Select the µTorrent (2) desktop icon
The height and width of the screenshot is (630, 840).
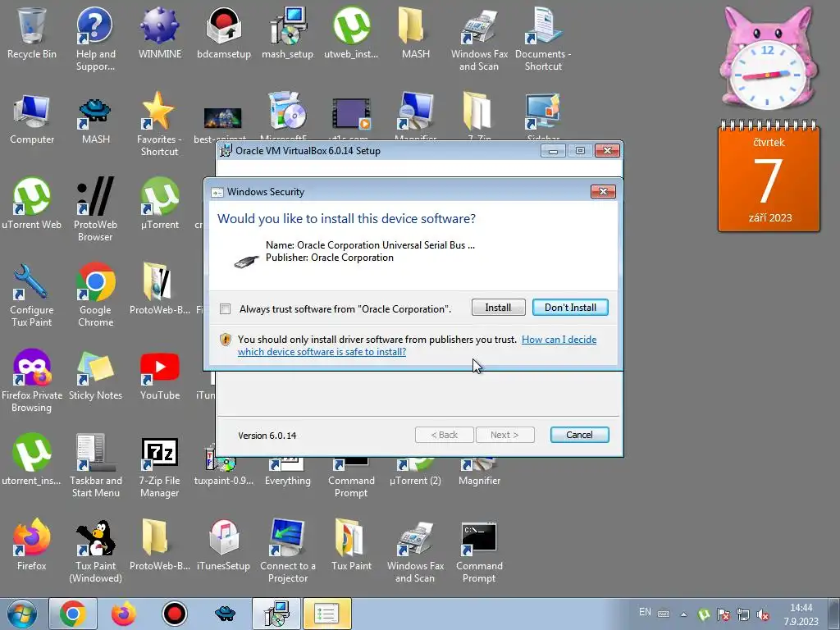(416, 472)
